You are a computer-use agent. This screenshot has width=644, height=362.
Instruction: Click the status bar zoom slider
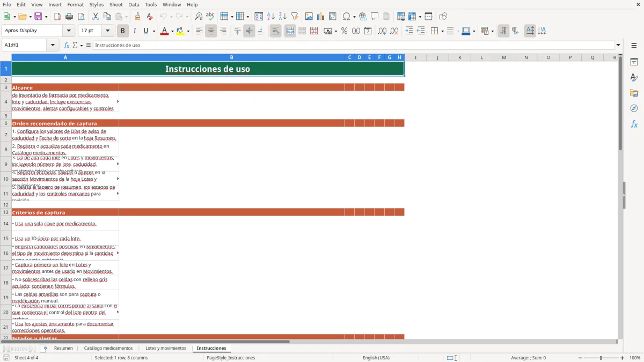click(x=600, y=358)
